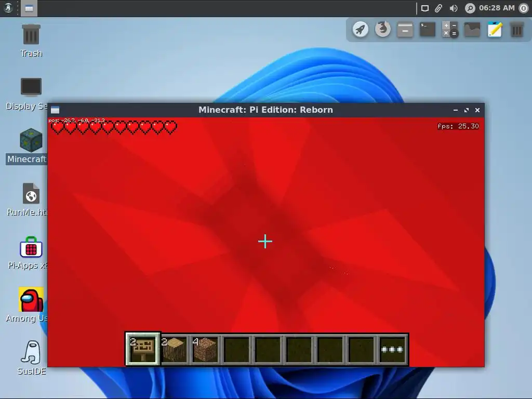Click the 06:28 AM clock
Image resolution: width=532 pixels, height=399 pixels.
pos(497,8)
